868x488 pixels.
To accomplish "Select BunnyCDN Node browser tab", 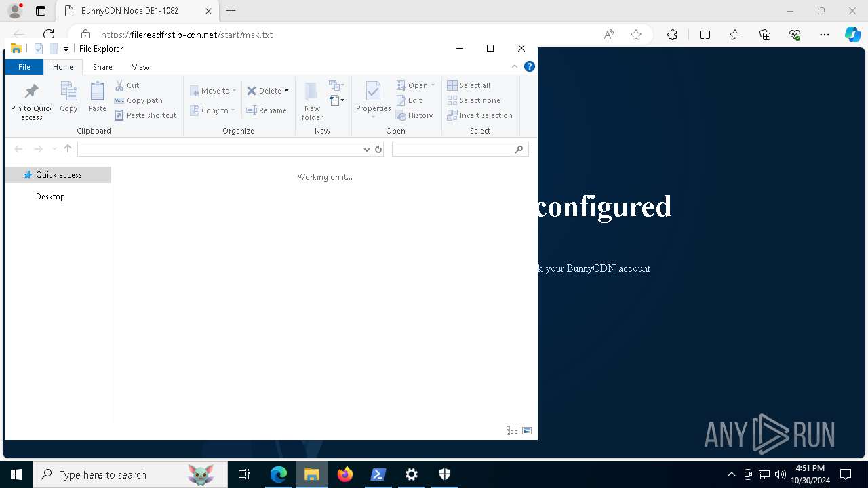I will click(x=137, y=11).
